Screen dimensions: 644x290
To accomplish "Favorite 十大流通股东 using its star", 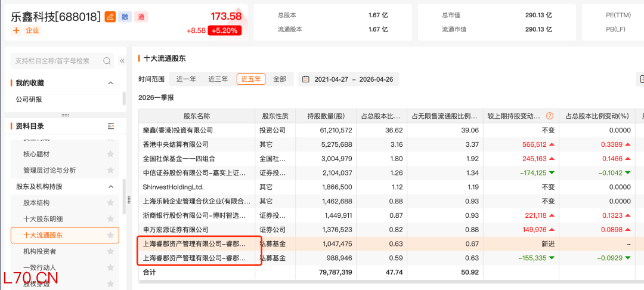I will point(110,236).
